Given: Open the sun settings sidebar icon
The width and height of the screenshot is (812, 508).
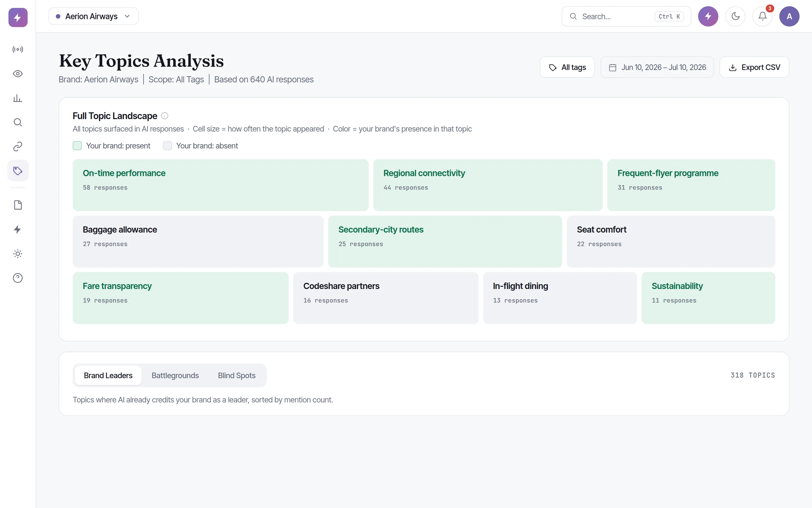Looking at the screenshot, I should pos(18,254).
